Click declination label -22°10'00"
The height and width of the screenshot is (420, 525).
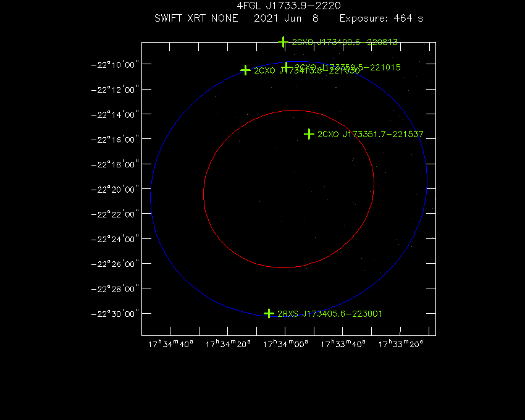point(115,65)
